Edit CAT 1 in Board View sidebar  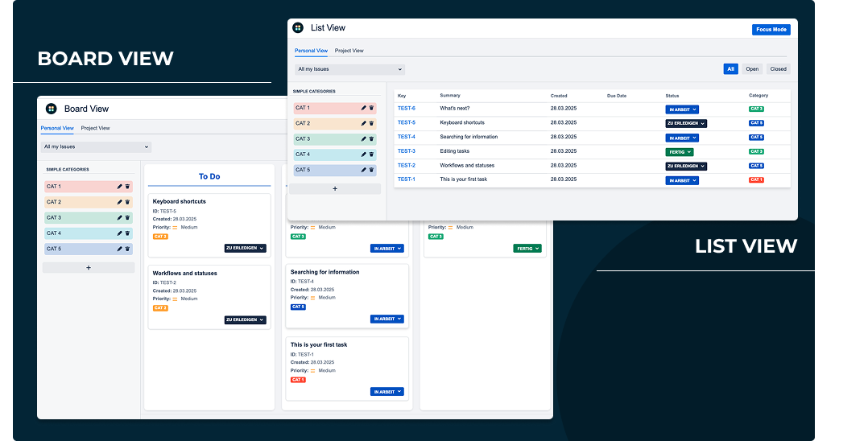coord(119,187)
